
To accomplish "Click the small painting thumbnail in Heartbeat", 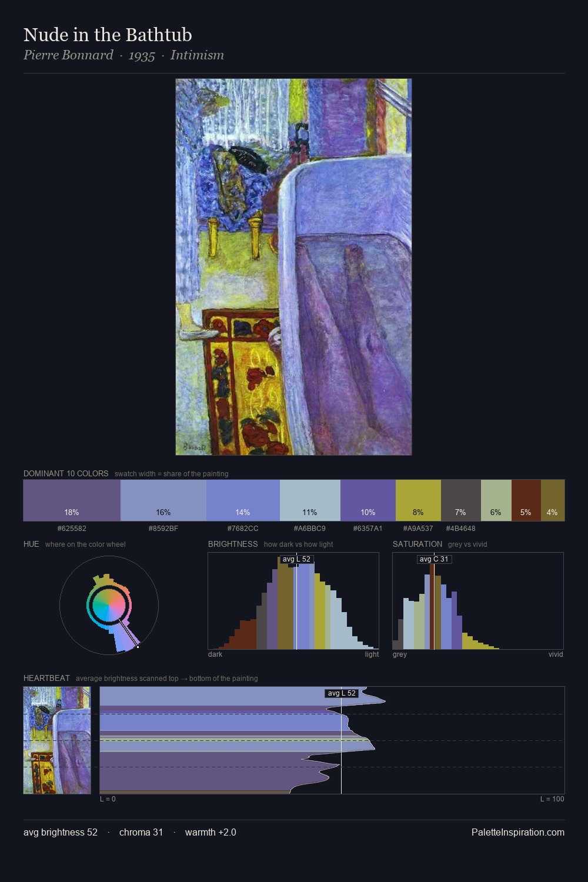I will (x=57, y=740).
